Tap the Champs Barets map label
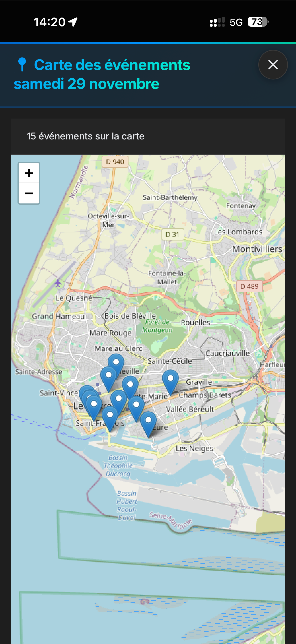The width and height of the screenshot is (296, 644). 205,395
